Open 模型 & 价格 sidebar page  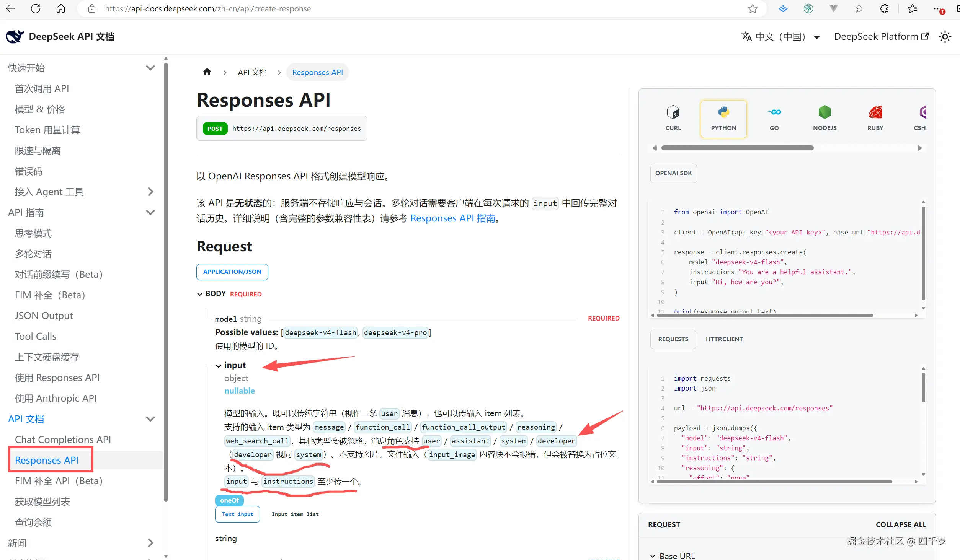point(40,109)
